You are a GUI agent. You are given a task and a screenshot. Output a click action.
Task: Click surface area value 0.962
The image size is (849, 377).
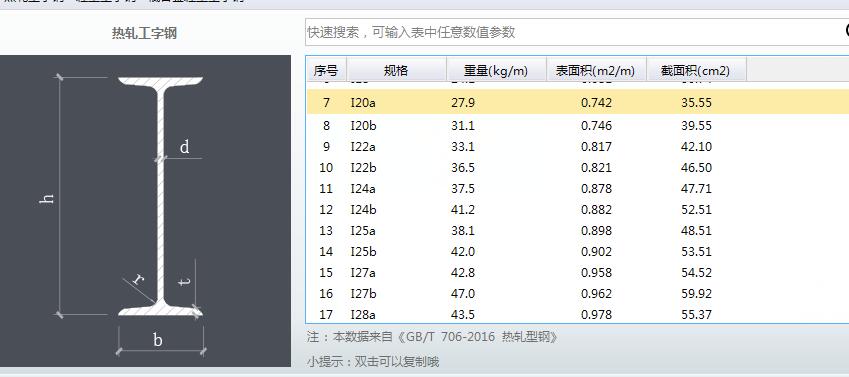coord(597,294)
